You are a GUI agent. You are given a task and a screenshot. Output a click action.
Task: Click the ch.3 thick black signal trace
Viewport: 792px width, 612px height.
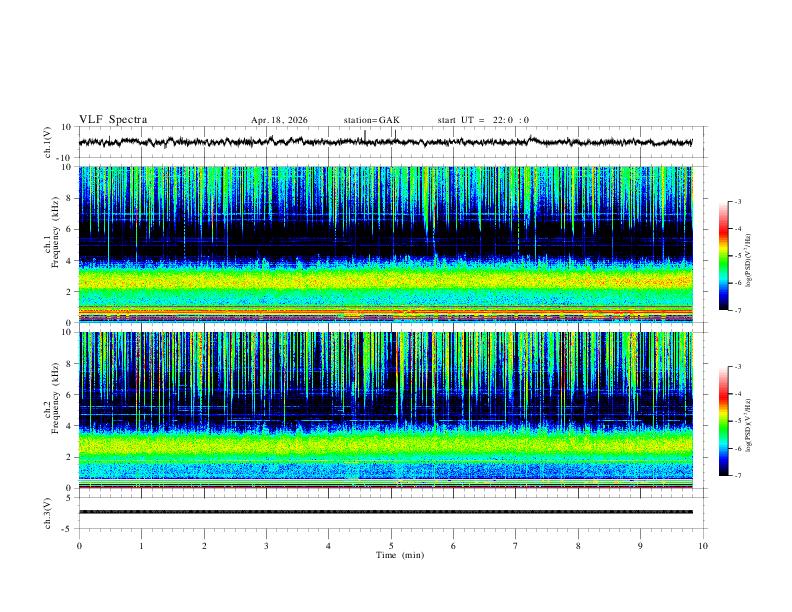pyautogui.click(x=386, y=512)
